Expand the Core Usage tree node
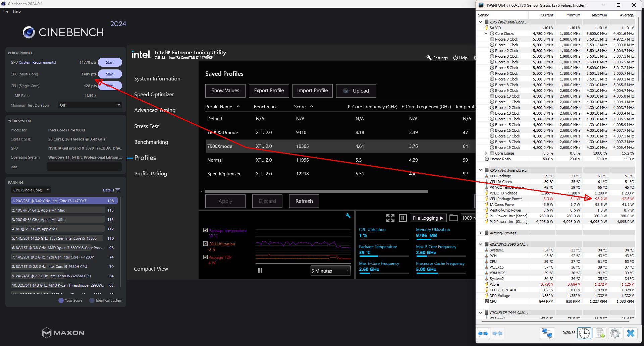 point(486,153)
